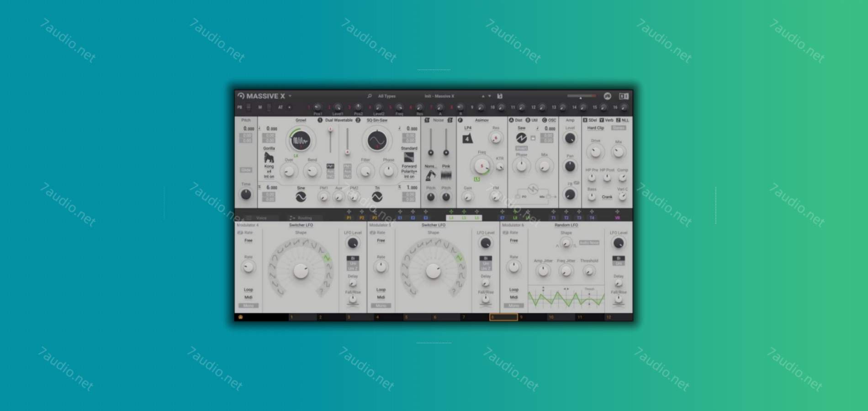Open the Crank mode menu
Screen dimensions: 868x411
tap(607, 197)
